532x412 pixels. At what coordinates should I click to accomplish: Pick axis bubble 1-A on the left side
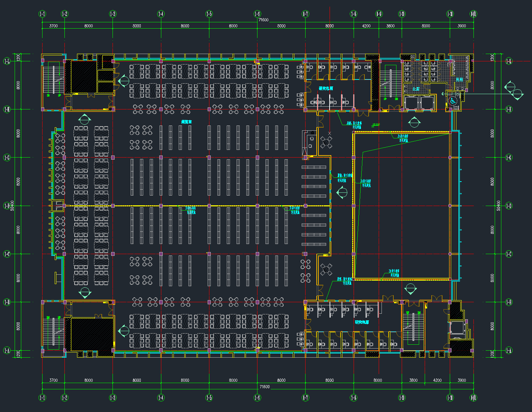(7, 350)
